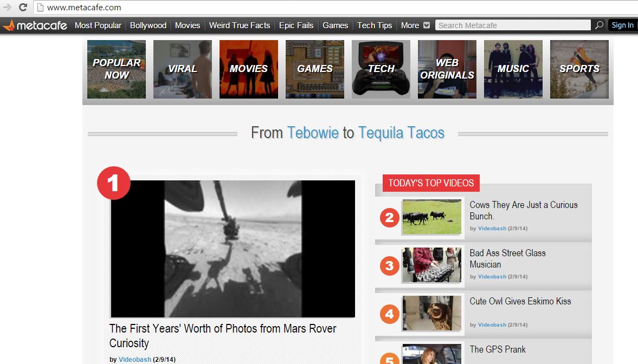The width and height of the screenshot is (638, 364).
Task: Select the Web Originals category tile
Action: tap(447, 69)
